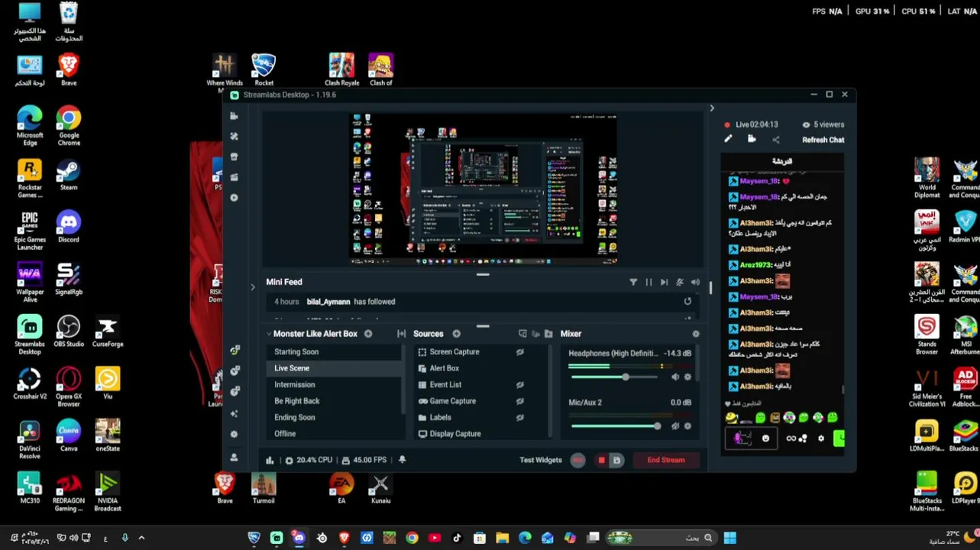Add a new scene with plus icon

368,334
